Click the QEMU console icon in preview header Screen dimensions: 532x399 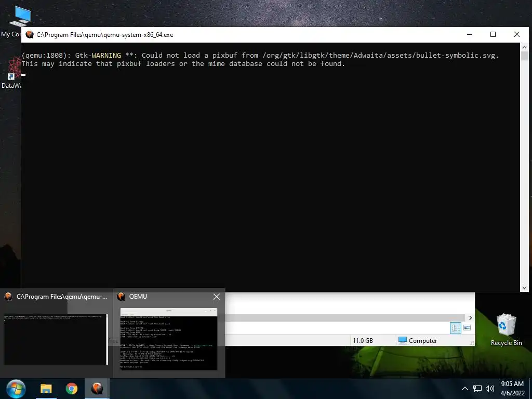(8, 297)
